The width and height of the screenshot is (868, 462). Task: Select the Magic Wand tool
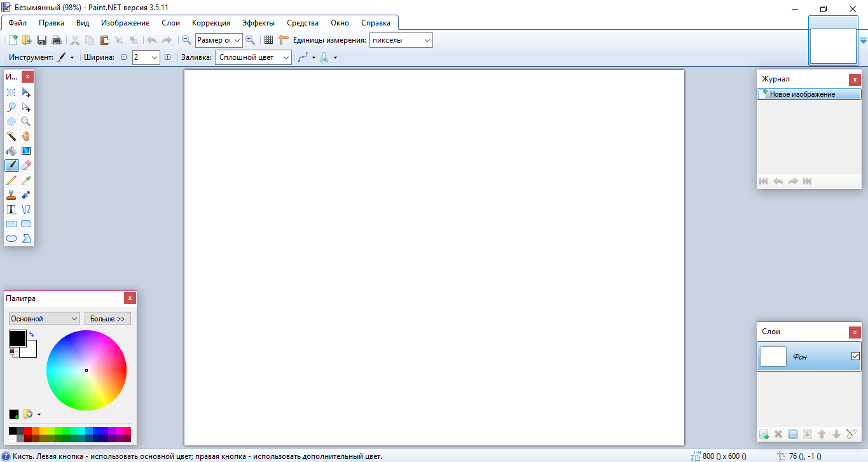tap(11, 136)
